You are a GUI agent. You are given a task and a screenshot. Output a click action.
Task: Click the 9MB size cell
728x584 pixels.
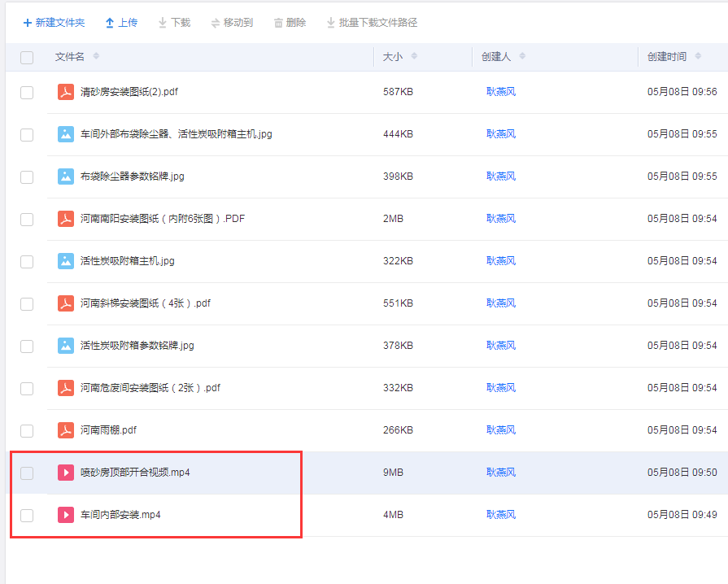393,473
